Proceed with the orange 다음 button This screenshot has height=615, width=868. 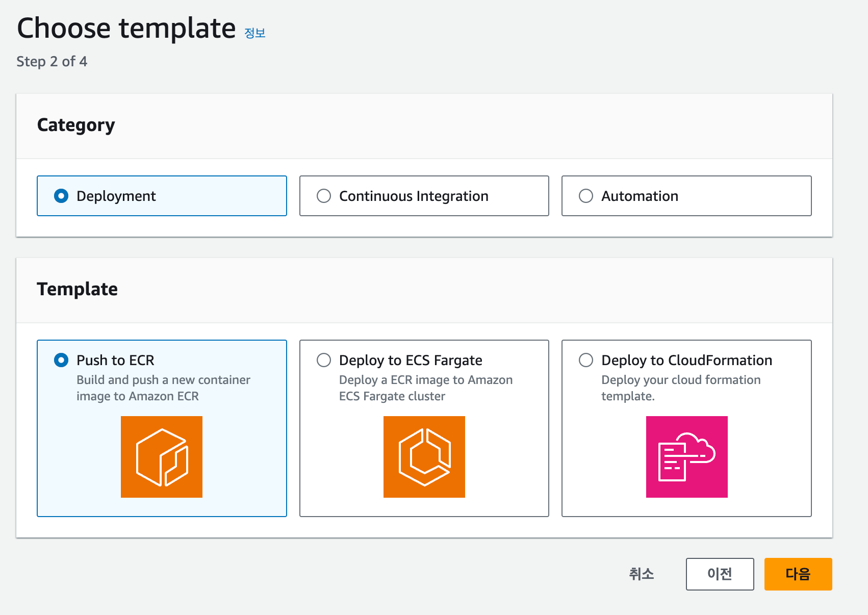pyautogui.click(x=798, y=574)
